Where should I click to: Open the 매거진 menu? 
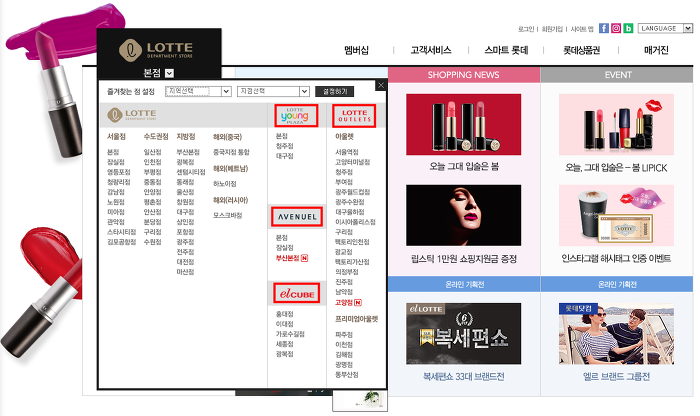point(656,50)
